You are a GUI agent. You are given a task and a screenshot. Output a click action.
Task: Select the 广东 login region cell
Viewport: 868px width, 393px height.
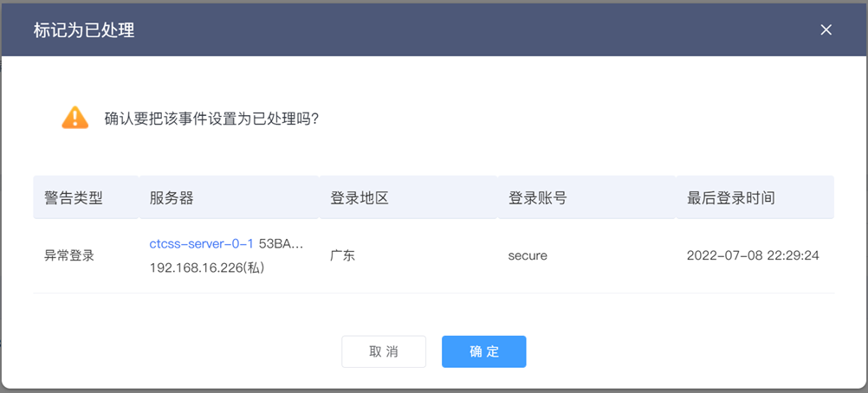coord(342,255)
